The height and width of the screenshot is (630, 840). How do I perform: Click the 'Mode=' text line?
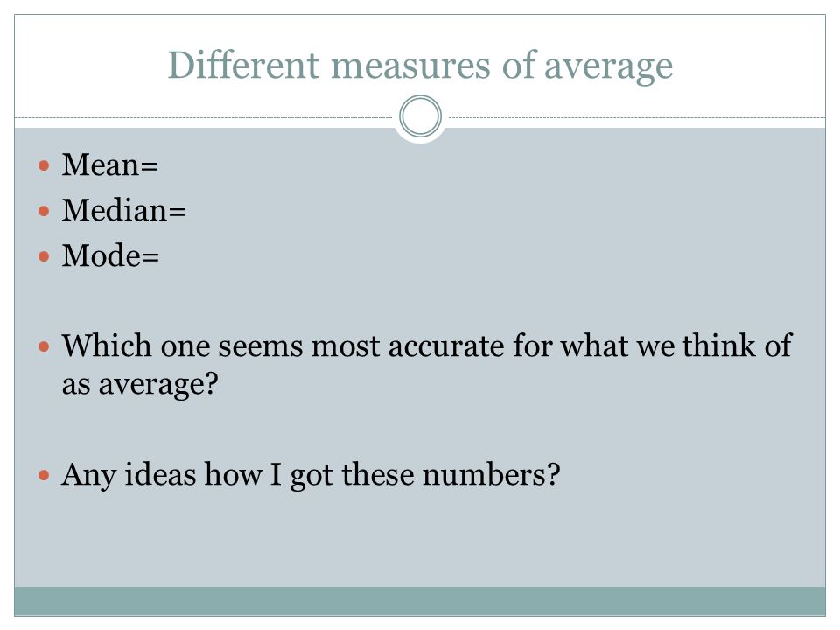coord(111,255)
